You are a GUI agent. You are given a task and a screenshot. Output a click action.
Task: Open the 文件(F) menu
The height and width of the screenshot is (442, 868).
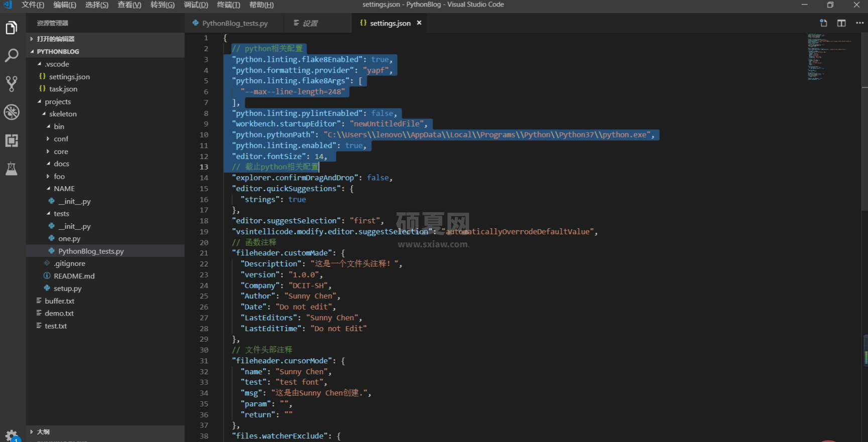(x=33, y=5)
